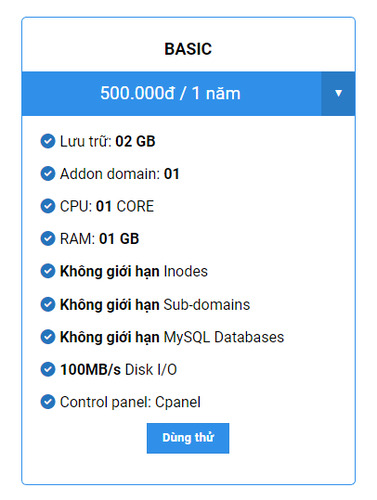Viewport: 377px width, 500px height.
Task: Click the Dùng thử button
Action: [x=188, y=438]
